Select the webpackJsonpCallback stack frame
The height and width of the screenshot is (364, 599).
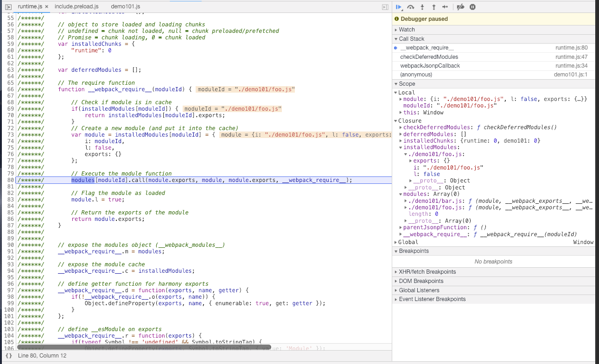pyautogui.click(x=431, y=65)
